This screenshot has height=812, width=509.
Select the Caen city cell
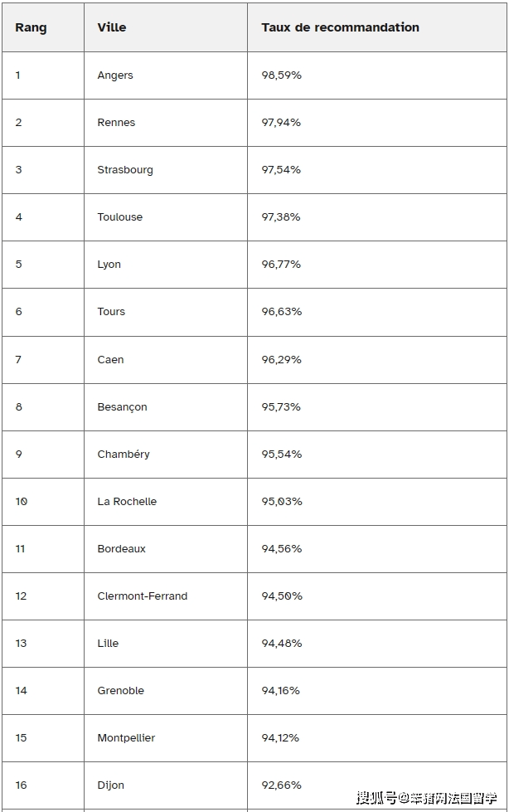click(x=110, y=360)
